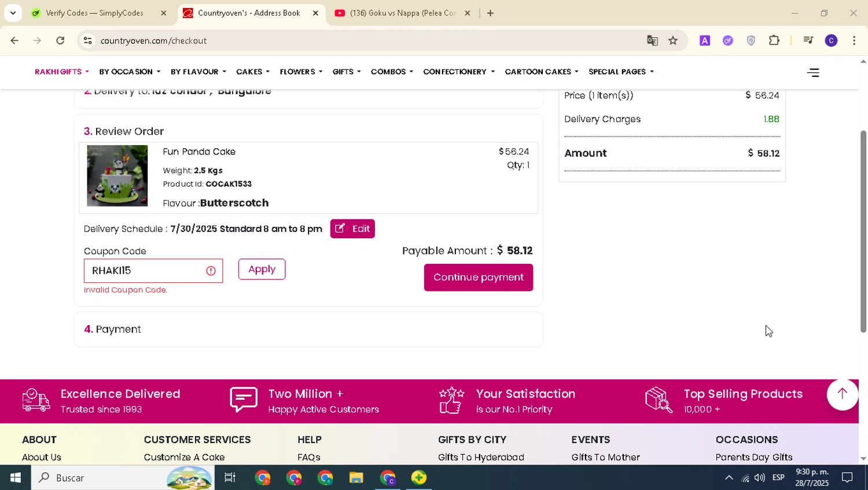The image size is (868, 490).
Task: Click the ESP language indicator
Action: [x=778, y=478]
